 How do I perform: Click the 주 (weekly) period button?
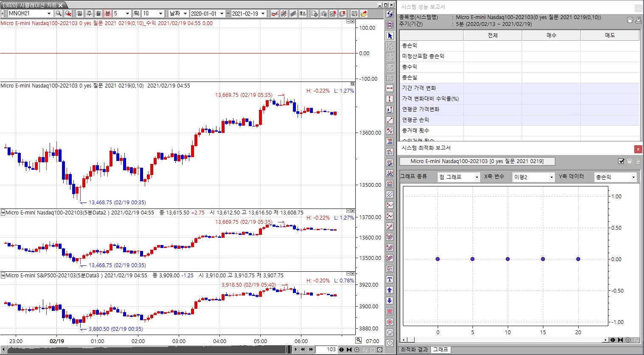(89, 14)
